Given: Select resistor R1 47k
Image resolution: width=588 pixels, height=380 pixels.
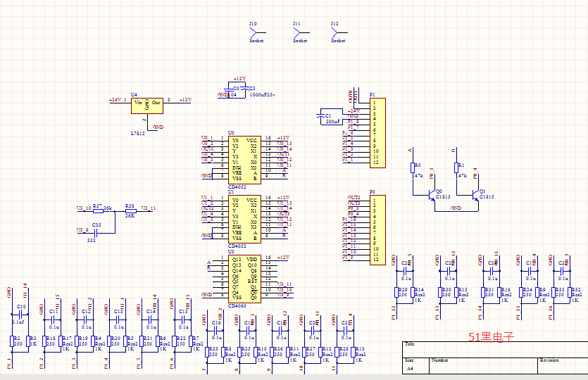Looking at the screenshot, I should [456, 167].
